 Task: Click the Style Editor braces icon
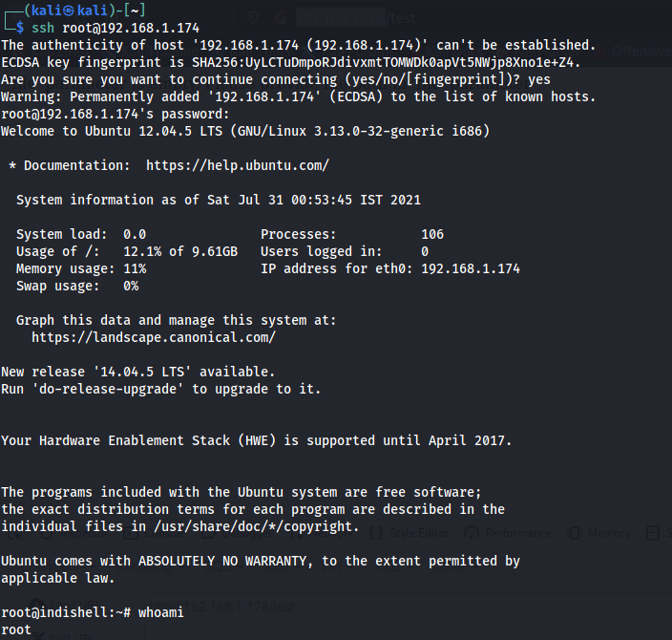pyautogui.click(x=376, y=533)
